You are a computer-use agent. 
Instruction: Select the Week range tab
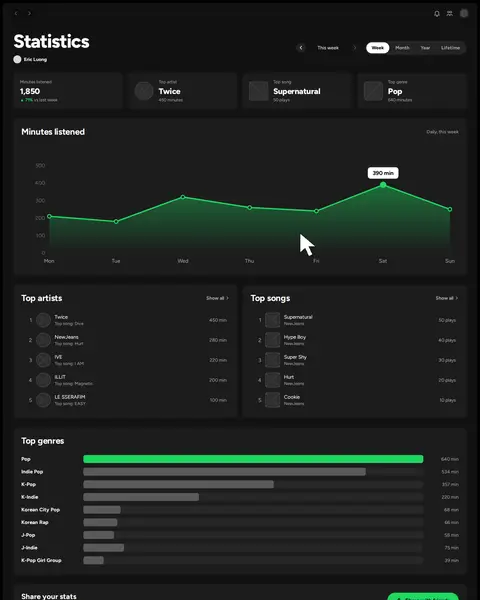coord(377,48)
